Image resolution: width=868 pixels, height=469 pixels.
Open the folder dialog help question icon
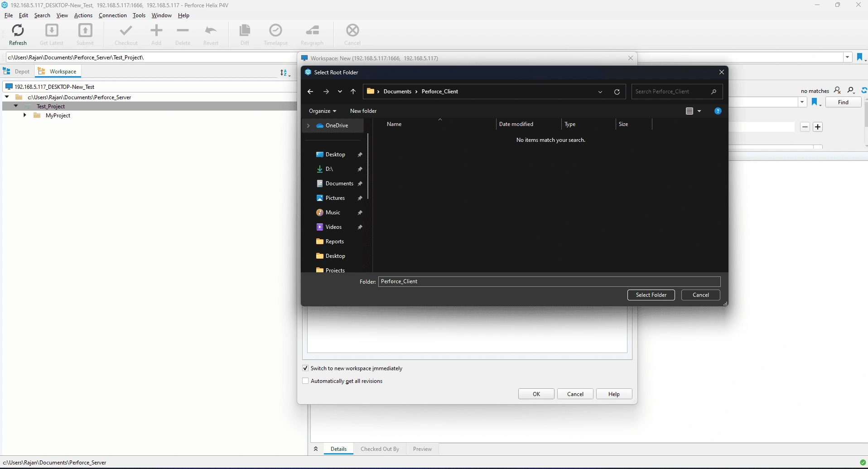pyautogui.click(x=718, y=111)
